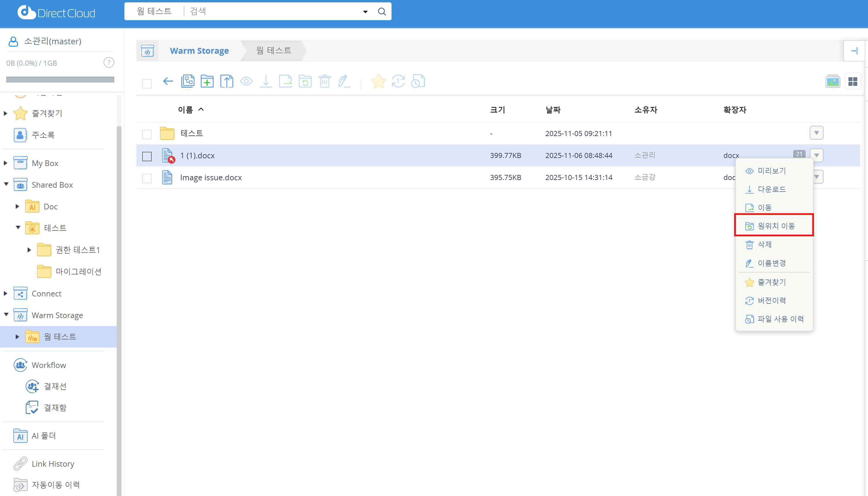This screenshot has width=868, height=496.
Task: Collapse the right side panel arrow
Action: (854, 51)
